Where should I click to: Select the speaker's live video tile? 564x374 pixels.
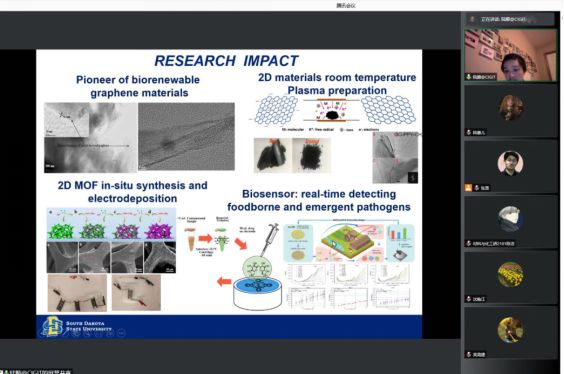pos(510,55)
